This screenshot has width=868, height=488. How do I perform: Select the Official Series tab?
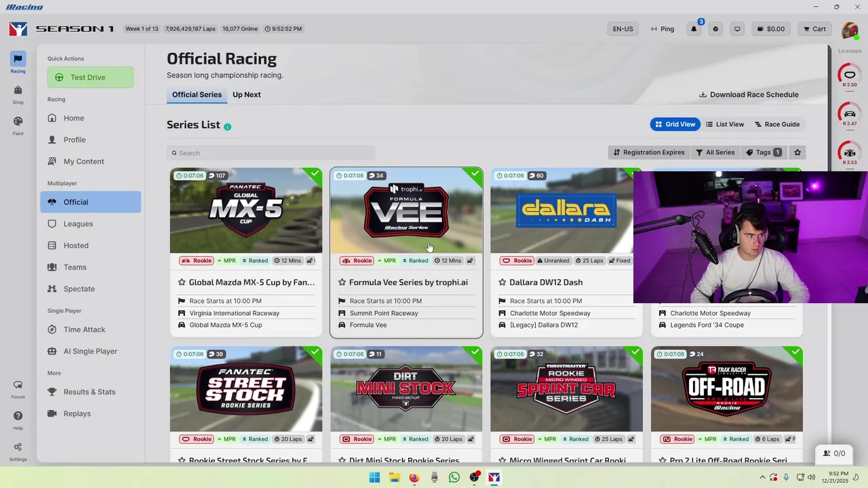pos(197,95)
